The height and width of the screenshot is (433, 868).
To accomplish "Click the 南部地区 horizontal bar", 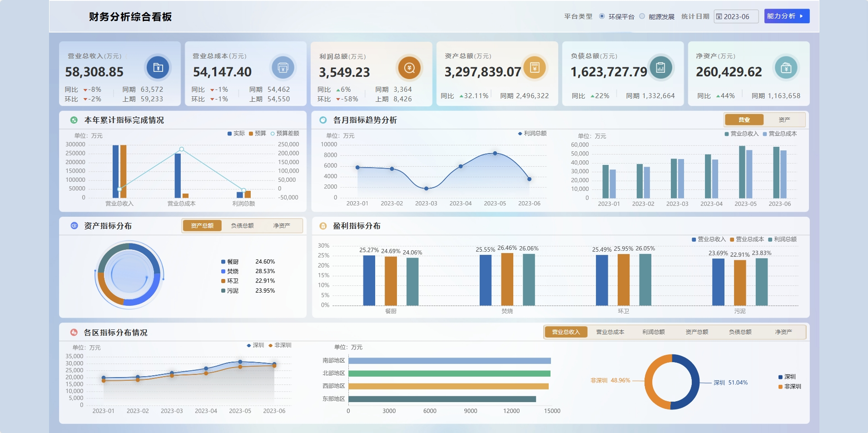I will pyautogui.click(x=450, y=361).
